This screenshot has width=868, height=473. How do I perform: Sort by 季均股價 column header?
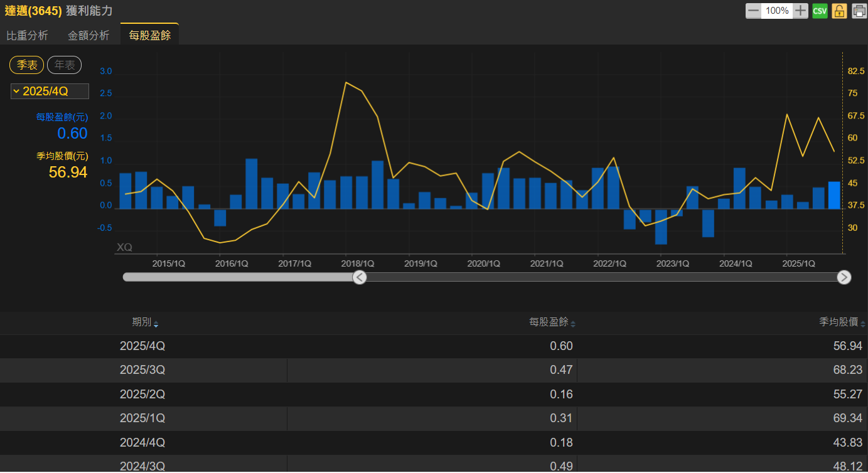pyautogui.click(x=839, y=322)
